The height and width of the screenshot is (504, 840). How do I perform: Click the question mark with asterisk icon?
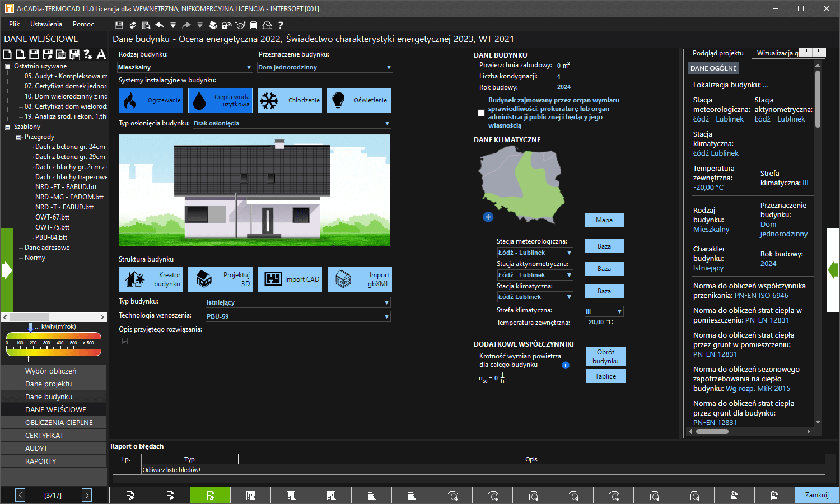coord(88,54)
